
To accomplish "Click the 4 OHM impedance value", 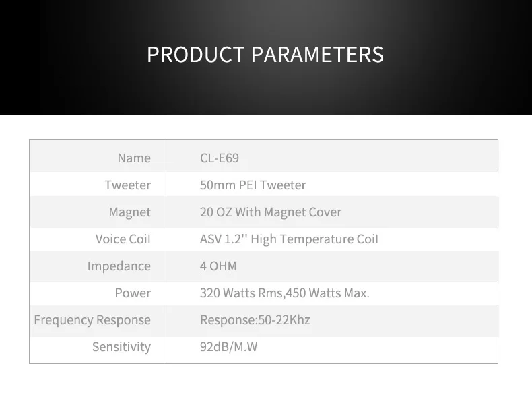I will (x=218, y=266).
